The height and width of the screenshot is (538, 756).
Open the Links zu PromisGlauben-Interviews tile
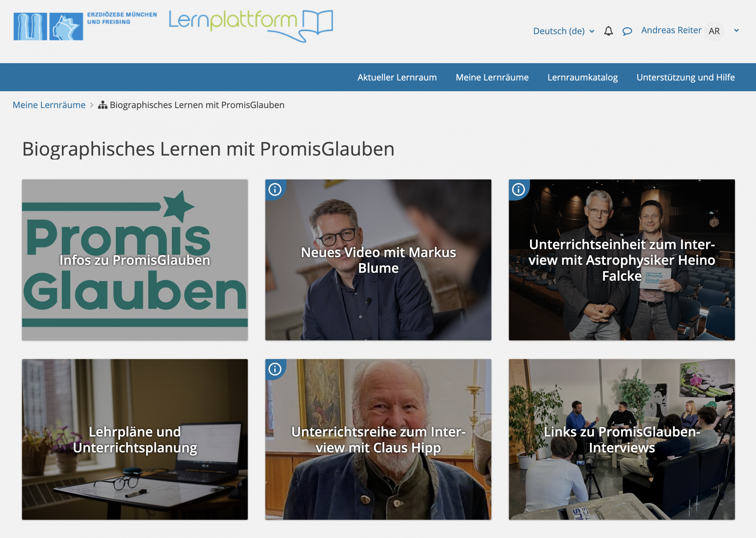coord(622,439)
